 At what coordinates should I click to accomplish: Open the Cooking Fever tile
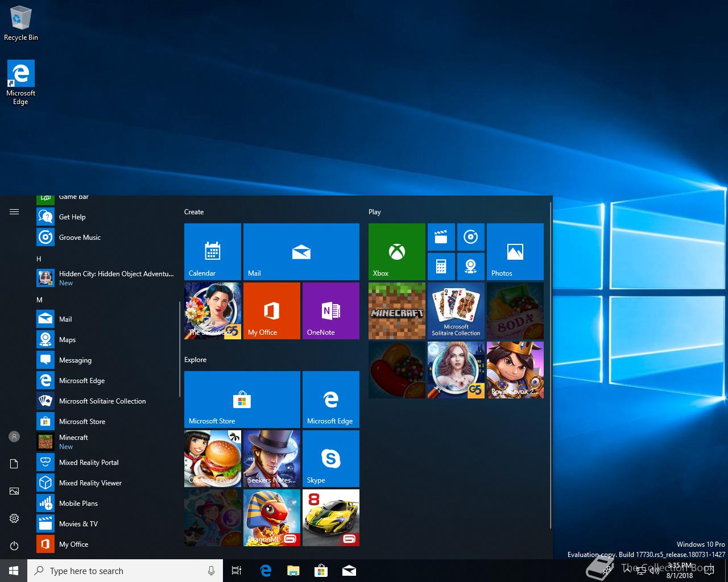point(213,458)
